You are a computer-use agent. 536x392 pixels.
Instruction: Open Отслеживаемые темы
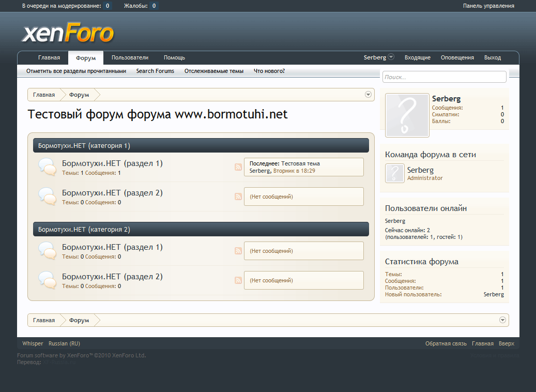(214, 71)
